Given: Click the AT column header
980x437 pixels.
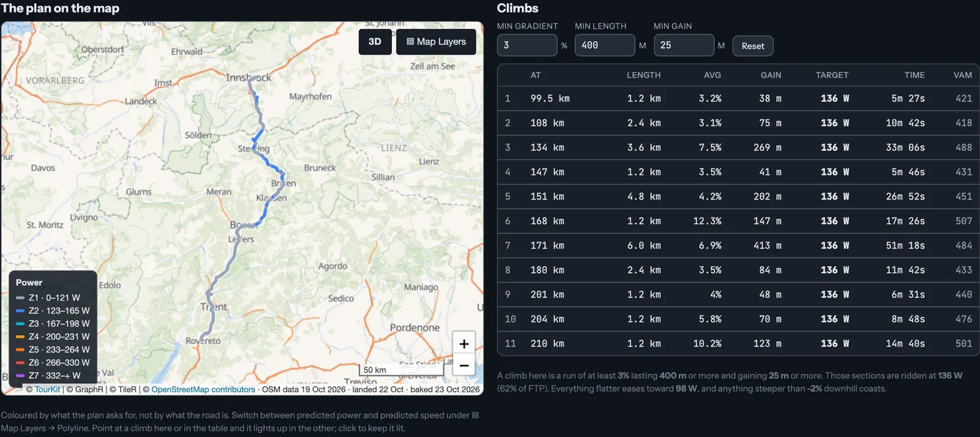Looking at the screenshot, I should [535, 75].
